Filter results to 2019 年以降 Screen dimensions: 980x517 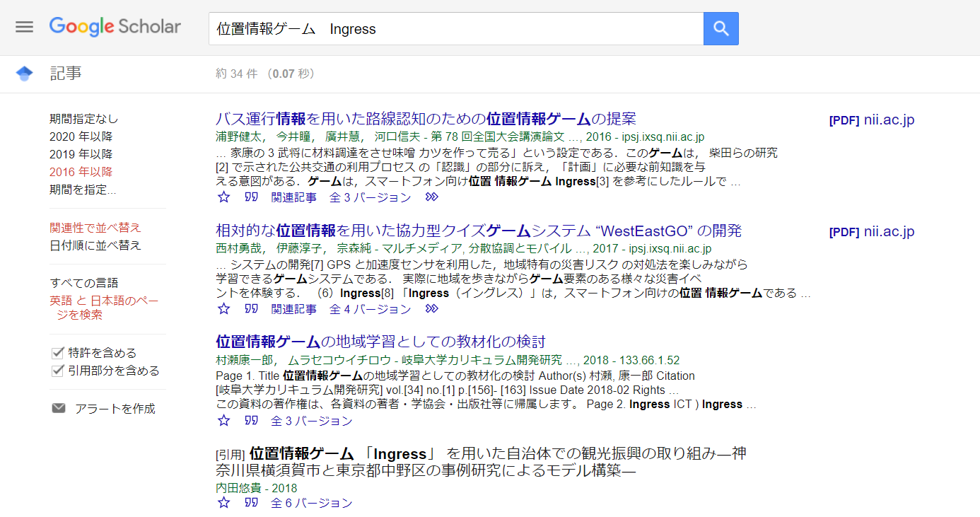coord(81,154)
